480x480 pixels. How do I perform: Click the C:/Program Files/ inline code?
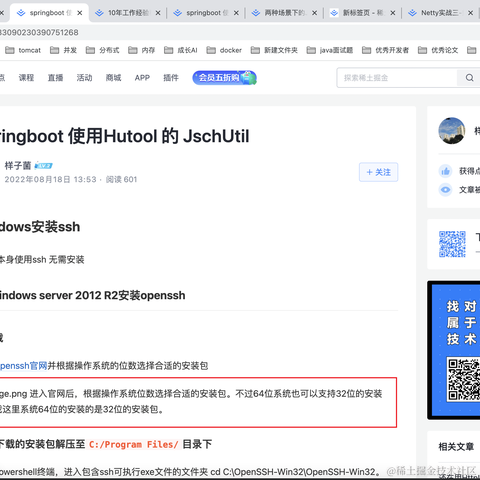134,444
